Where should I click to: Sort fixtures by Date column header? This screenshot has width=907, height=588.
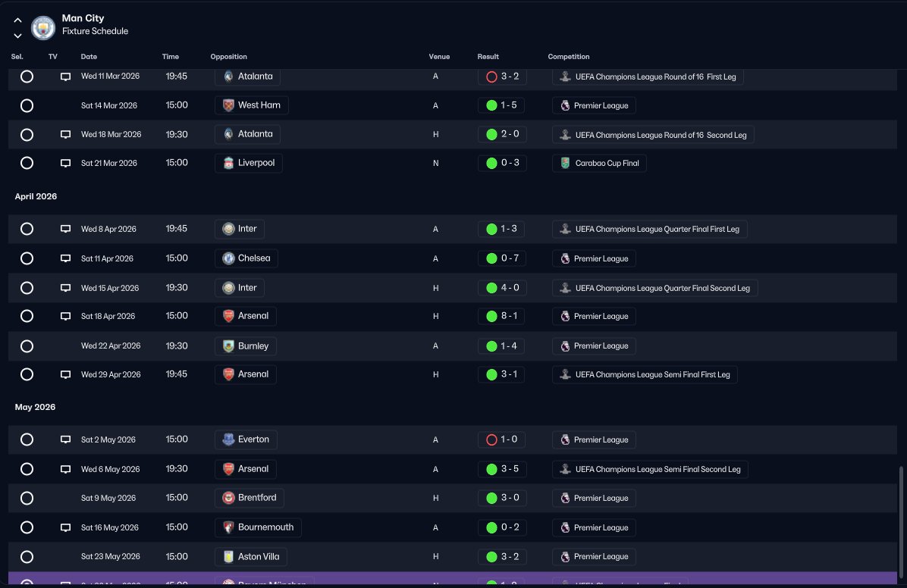pos(89,57)
